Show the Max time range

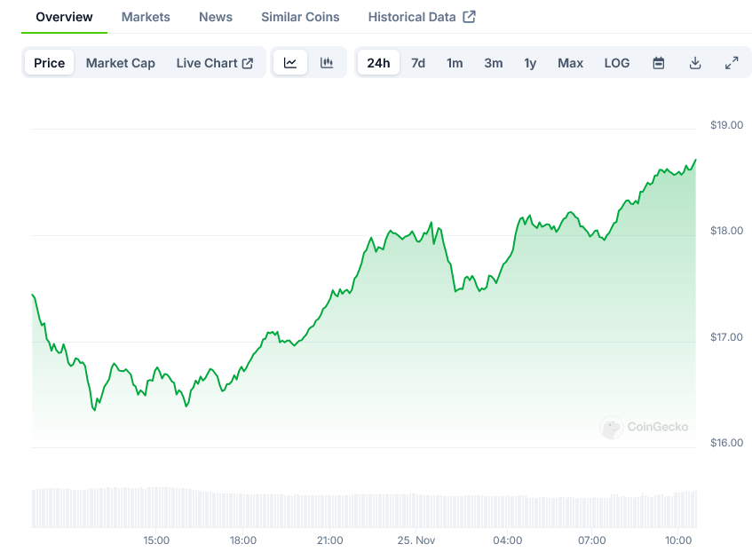click(x=571, y=63)
